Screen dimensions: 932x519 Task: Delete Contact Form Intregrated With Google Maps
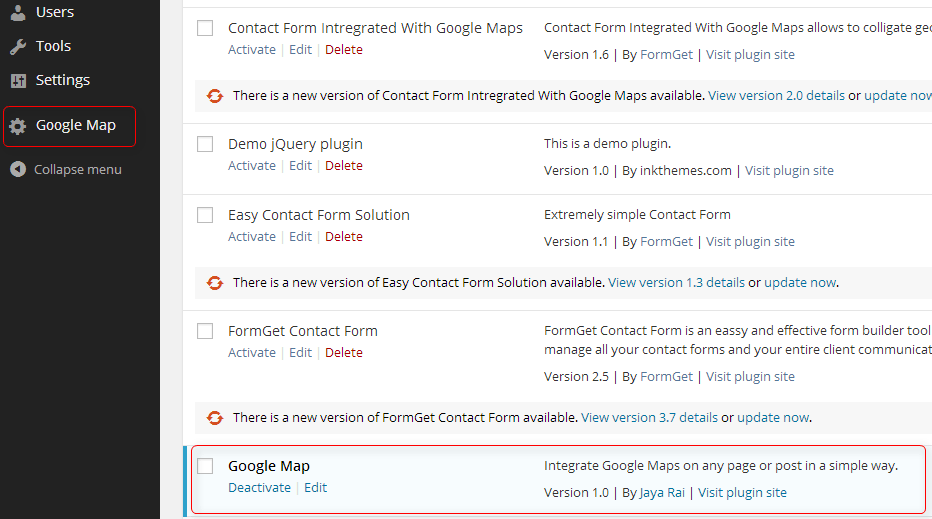[344, 50]
